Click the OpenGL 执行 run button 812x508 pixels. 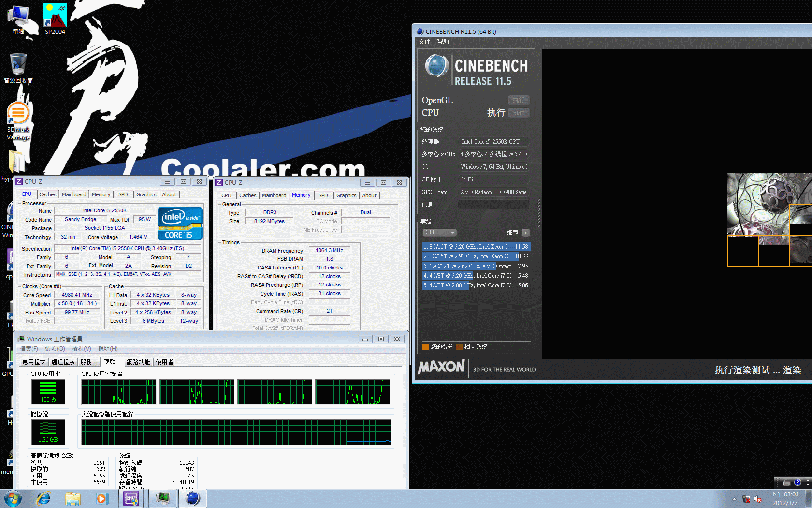coord(519,100)
